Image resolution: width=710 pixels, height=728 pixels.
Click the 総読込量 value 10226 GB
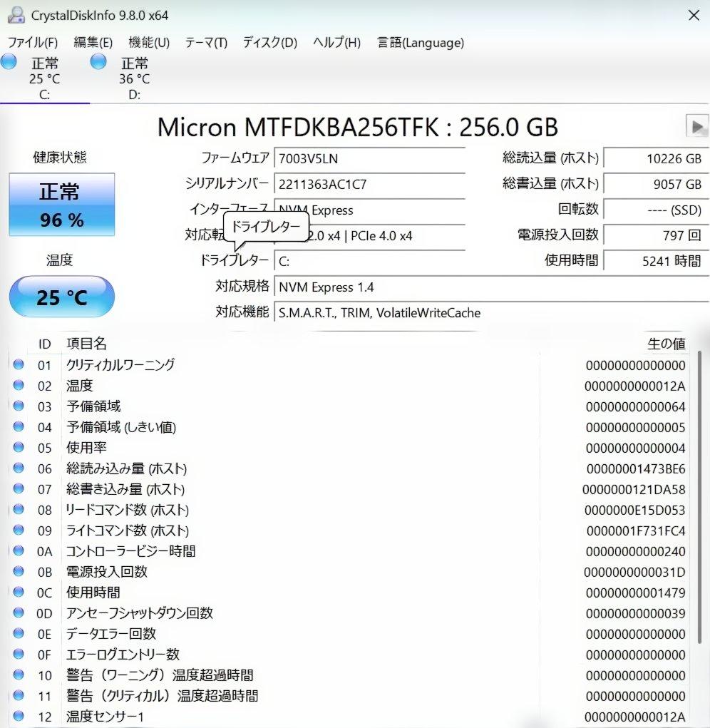(656, 159)
